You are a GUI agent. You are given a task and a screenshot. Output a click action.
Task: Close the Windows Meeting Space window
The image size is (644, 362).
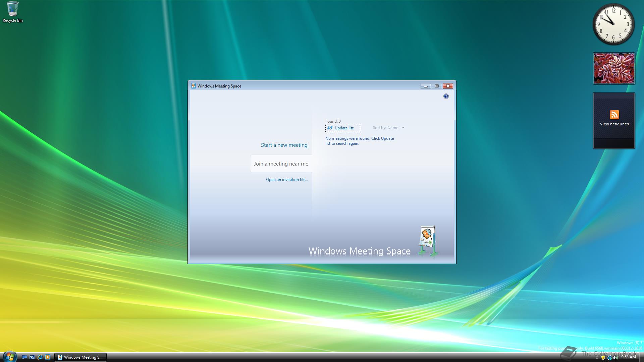tap(448, 86)
